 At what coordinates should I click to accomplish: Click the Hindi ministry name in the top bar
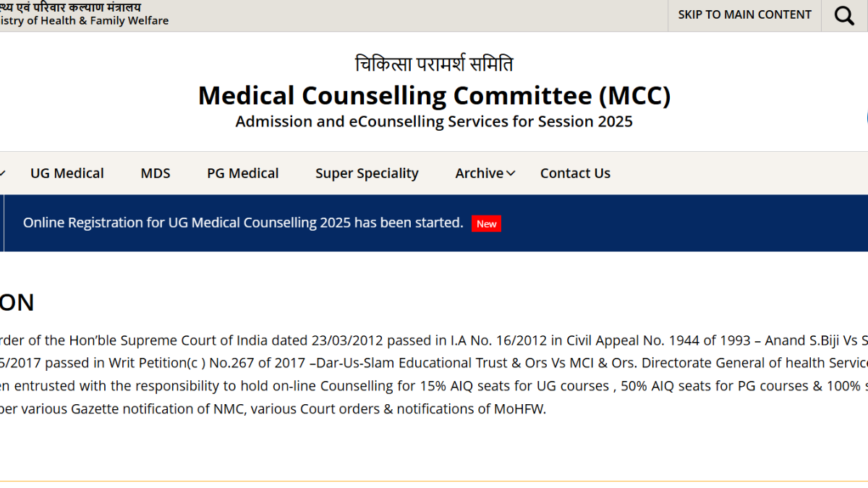[71, 7]
